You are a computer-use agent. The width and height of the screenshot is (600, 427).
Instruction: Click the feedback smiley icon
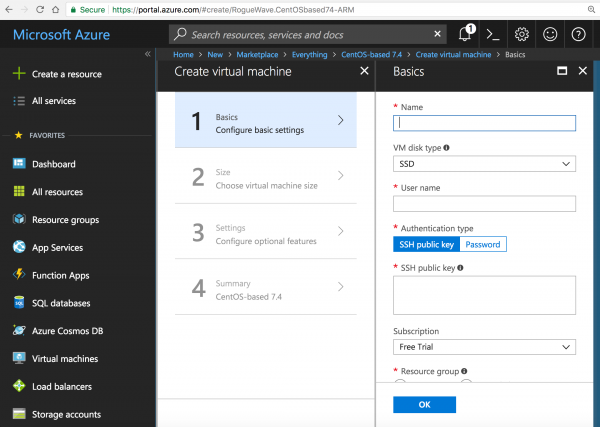(550, 34)
